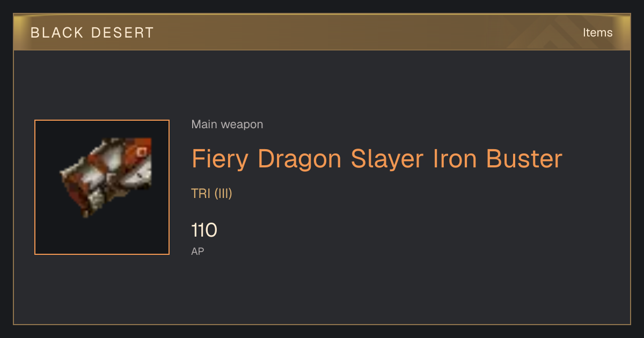Screen dimensions: 644x338
Task: Click the AP stat label
Action: [x=197, y=251]
